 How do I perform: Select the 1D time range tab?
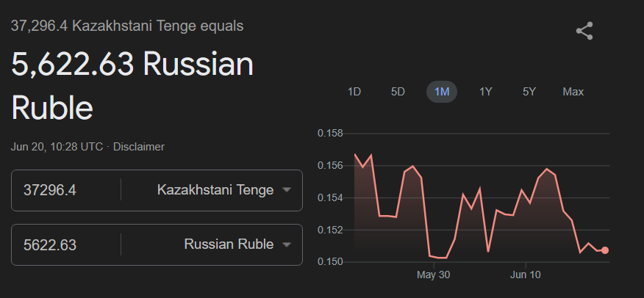[x=354, y=92]
